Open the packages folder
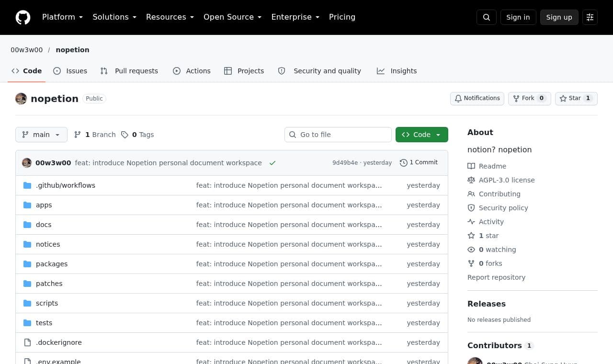This screenshot has height=364, width=613. coord(52,264)
